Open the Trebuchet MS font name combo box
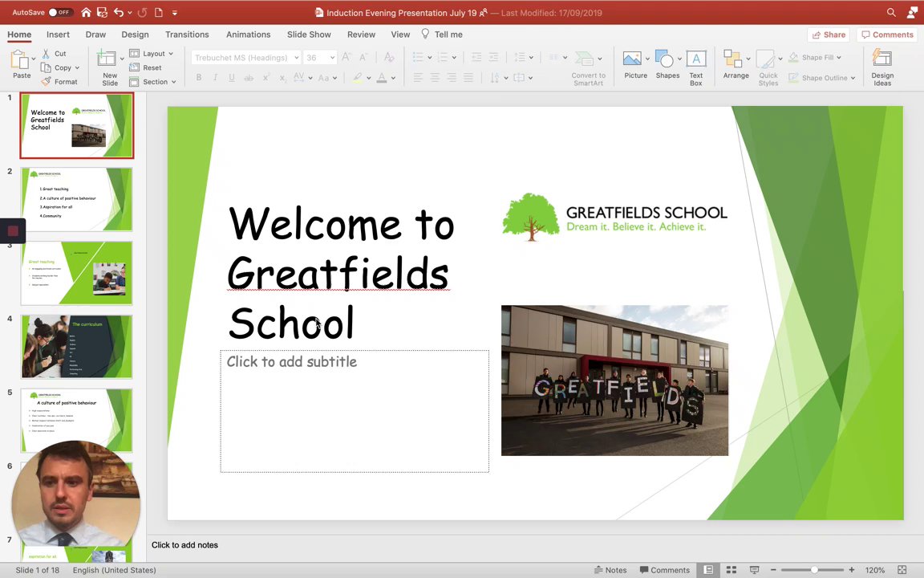Image resolution: width=924 pixels, height=578 pixels. tap(245, 57)
